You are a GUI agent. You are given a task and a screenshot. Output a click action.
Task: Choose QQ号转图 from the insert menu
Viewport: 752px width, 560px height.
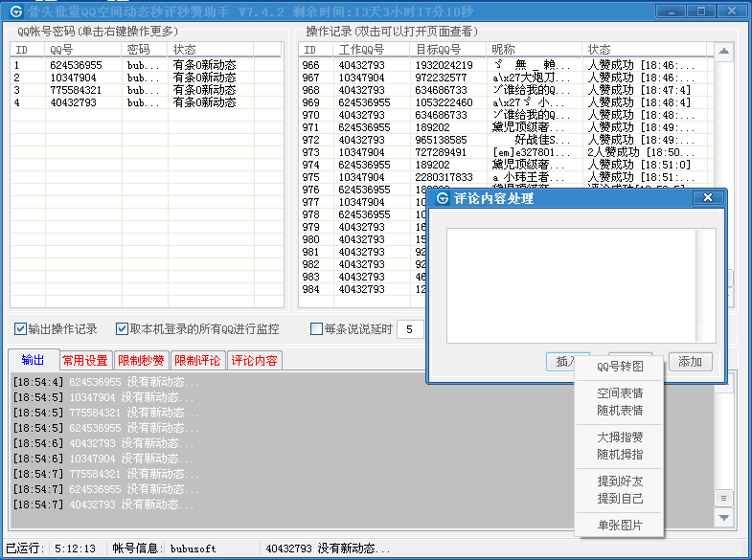tap(620, 367)
